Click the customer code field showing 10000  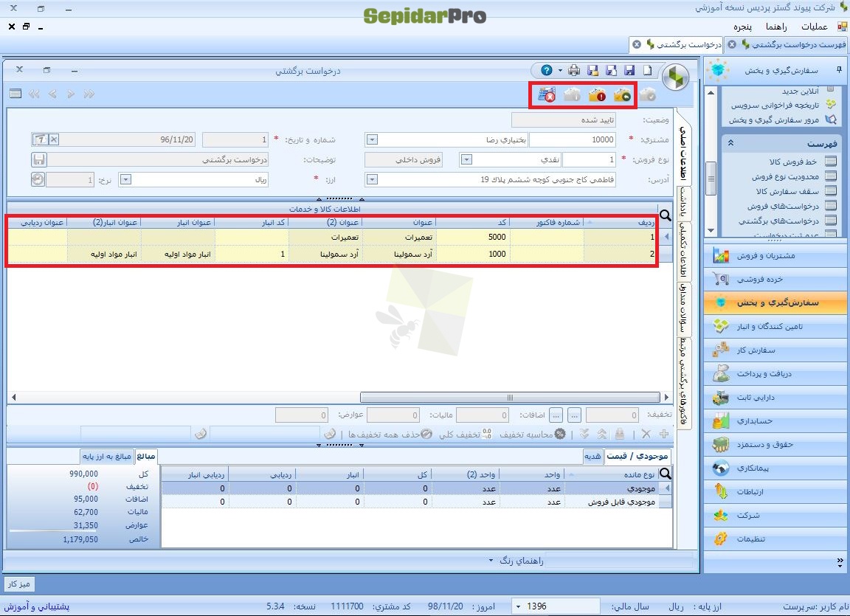573,139
